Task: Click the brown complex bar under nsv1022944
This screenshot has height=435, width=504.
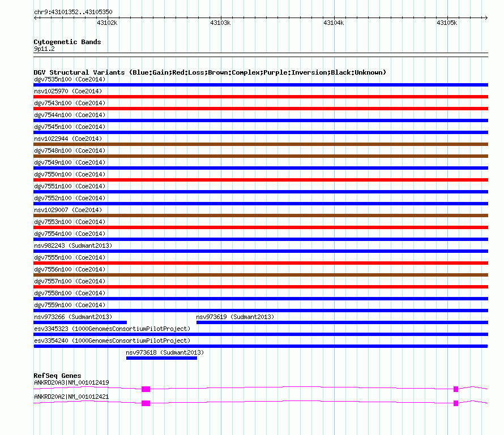Action: 260,144
